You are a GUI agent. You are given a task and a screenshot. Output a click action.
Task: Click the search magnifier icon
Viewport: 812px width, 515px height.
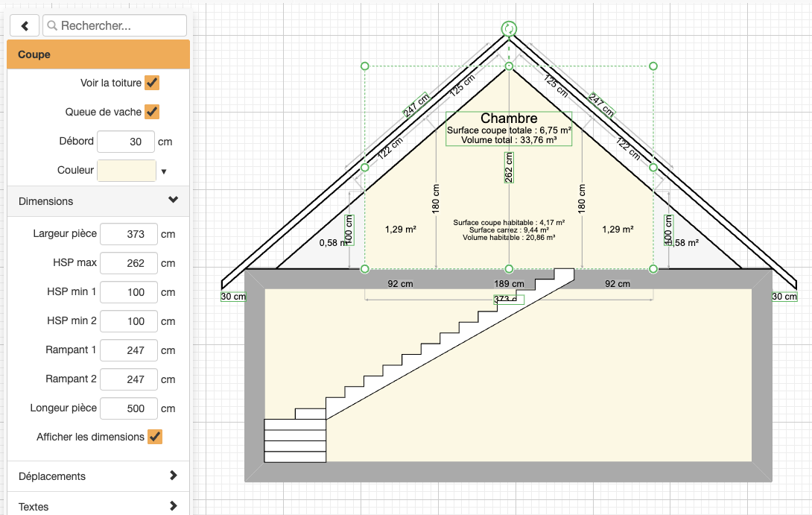point(52,25)
